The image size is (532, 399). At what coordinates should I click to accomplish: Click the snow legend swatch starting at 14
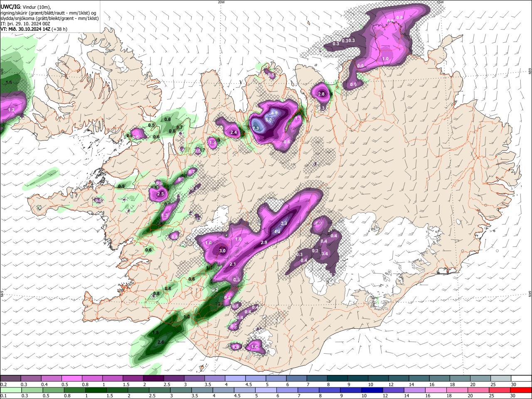point(419,379)
